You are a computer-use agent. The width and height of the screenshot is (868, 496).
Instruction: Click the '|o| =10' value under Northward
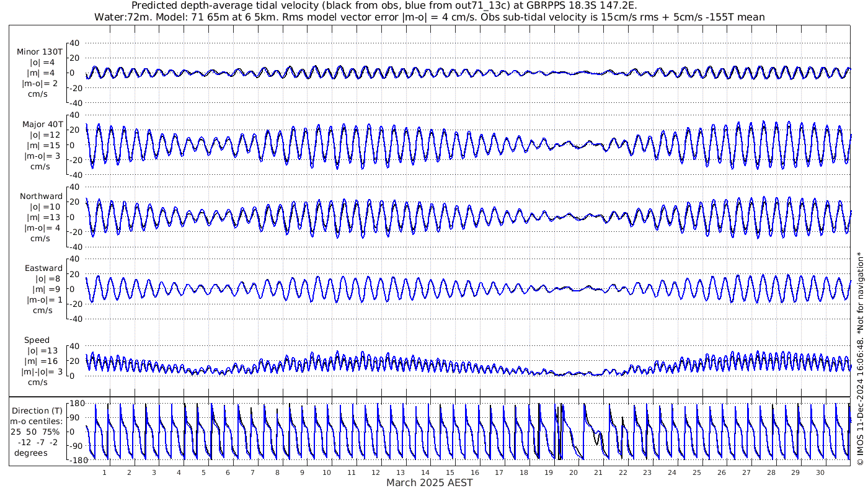click(45, 206)
